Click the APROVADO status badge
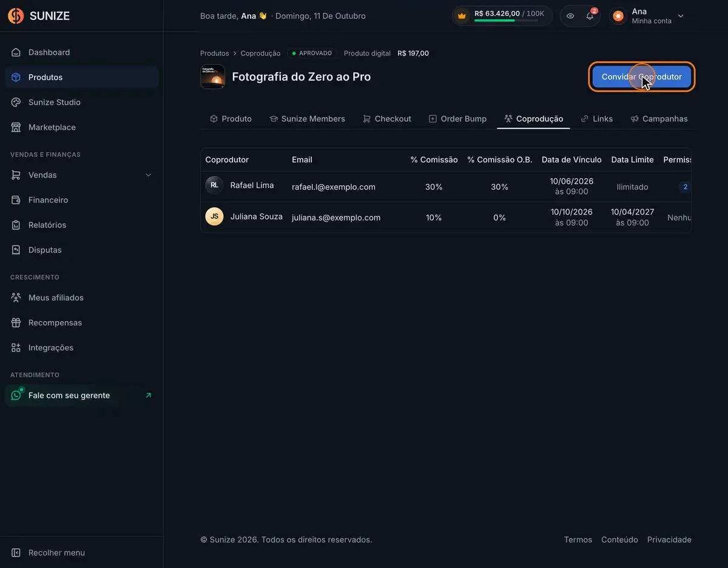Image resolution: width=728 pixels, height=568 pixels. coord(312,53)
